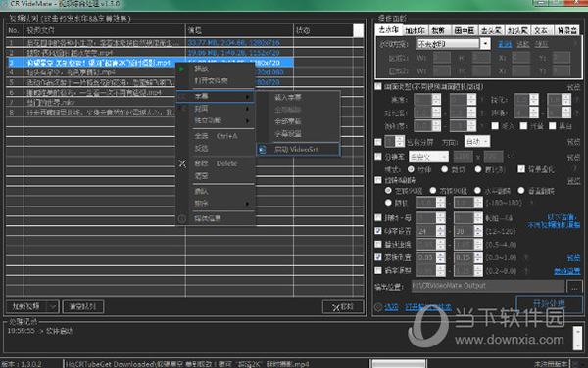Click the progress bar in the status bar

(x=399, y=363)
